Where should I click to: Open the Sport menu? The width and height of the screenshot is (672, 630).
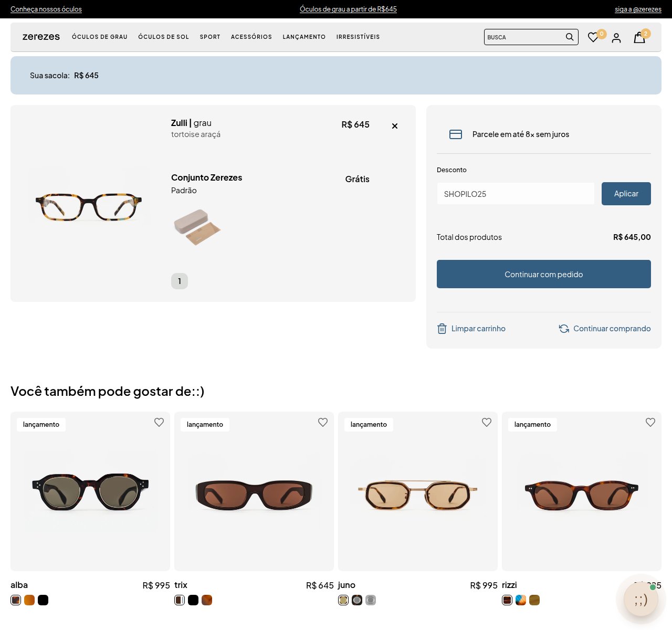pos(210,37)
